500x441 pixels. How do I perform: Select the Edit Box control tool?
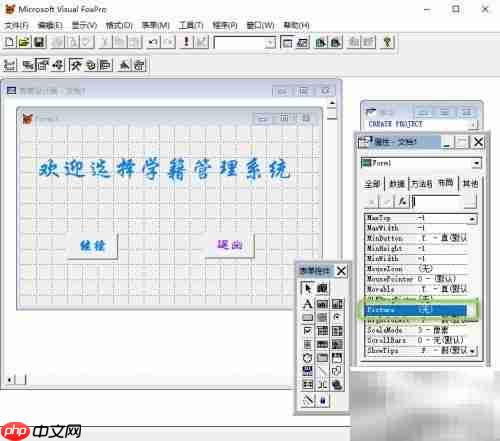337,304
